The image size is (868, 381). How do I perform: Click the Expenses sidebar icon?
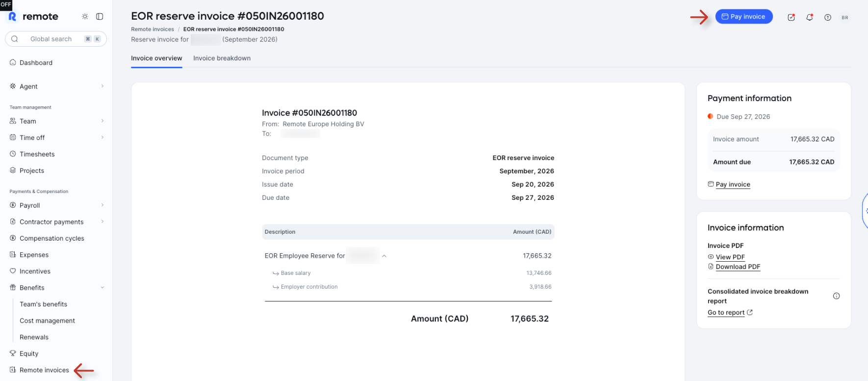pos(13,255)
